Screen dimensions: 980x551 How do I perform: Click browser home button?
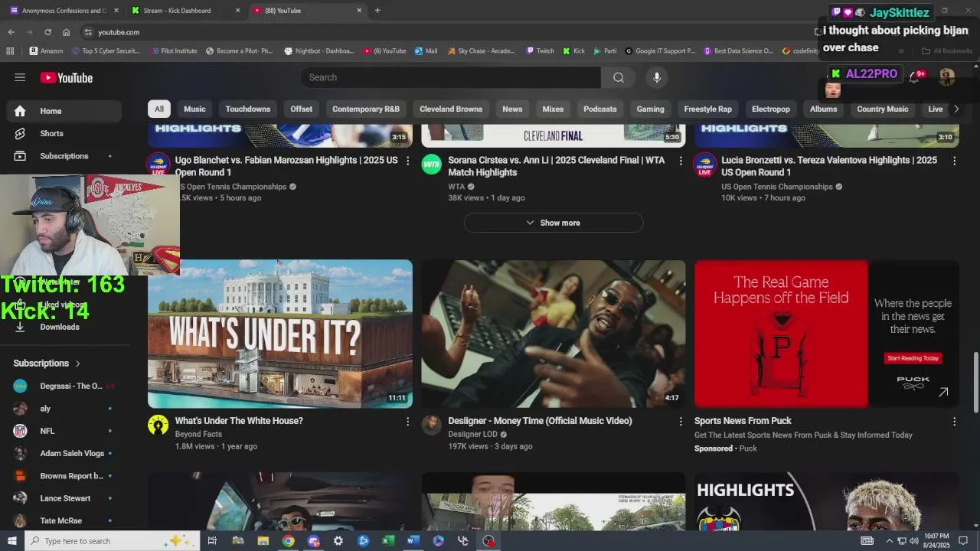pos(66,32)
